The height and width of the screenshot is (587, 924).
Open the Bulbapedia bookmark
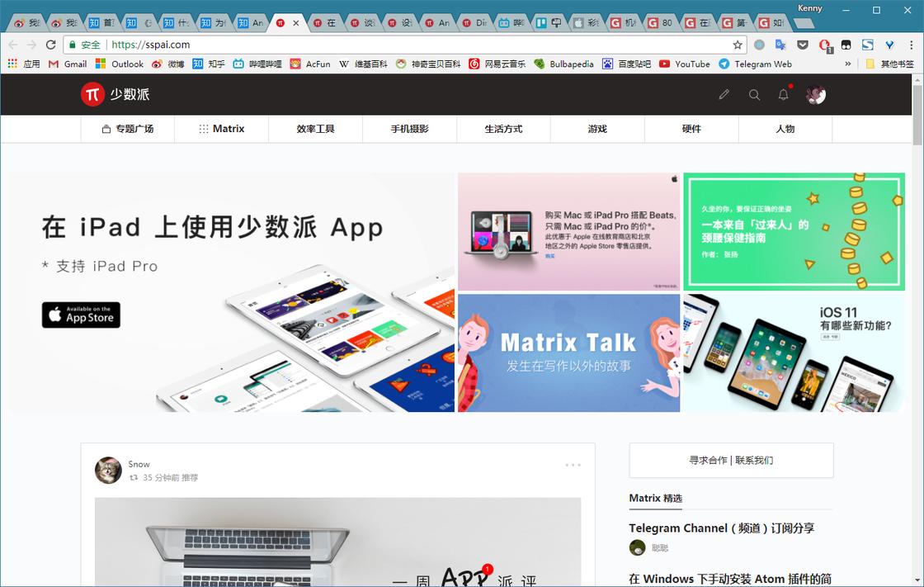click(564, 64)
